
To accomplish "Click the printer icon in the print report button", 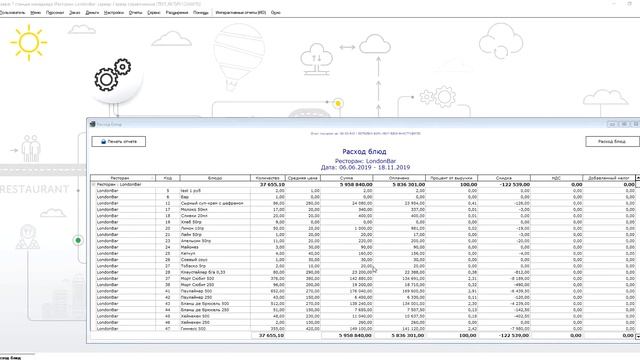I will pos(103,142).
